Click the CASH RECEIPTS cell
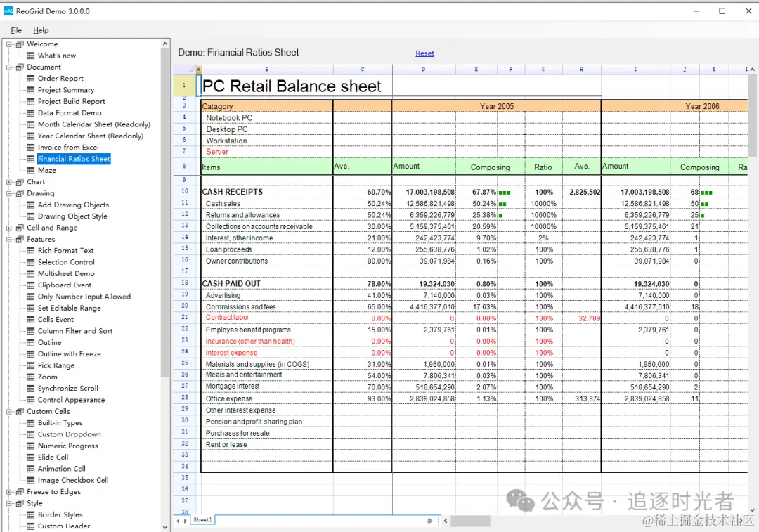Screen dimensions: 759x532 [267, 192]
